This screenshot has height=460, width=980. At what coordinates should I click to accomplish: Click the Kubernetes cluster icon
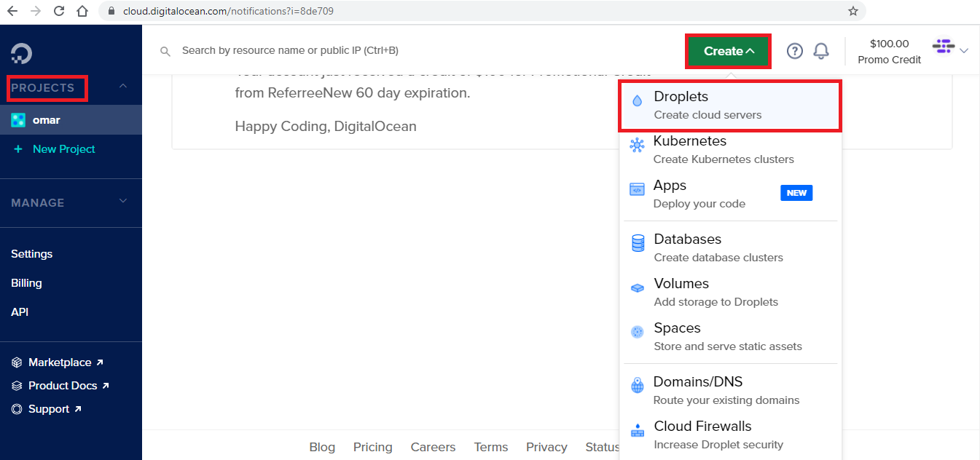pyautogui.click(x=637, y=145)
